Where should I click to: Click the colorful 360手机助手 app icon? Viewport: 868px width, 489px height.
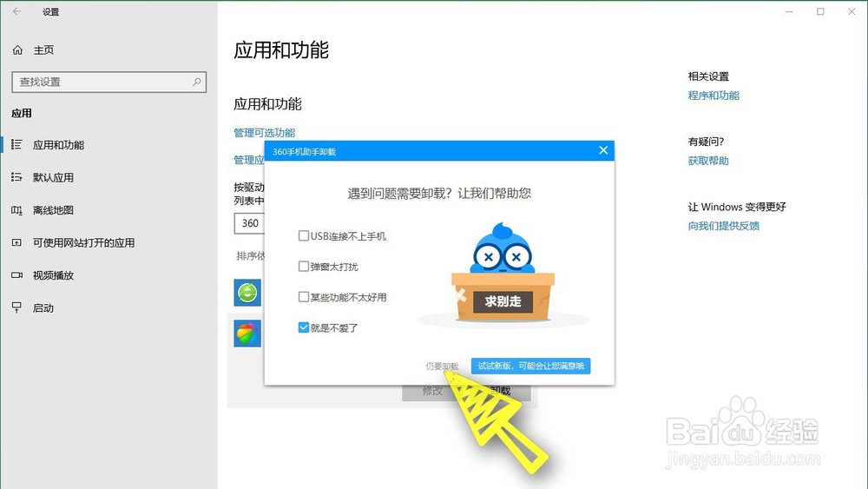point(247,334)
